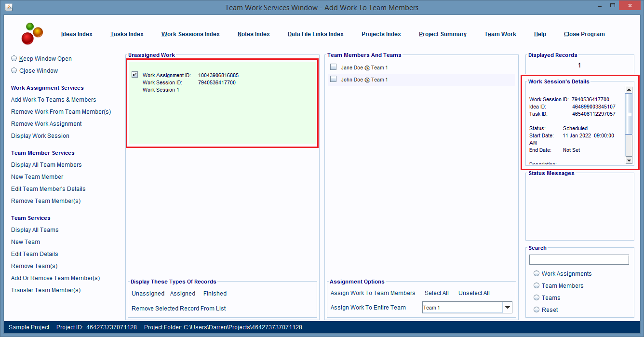The image size is (644, 337).
Task: Click Remove Team(s) link
Action: pos(34,266)
